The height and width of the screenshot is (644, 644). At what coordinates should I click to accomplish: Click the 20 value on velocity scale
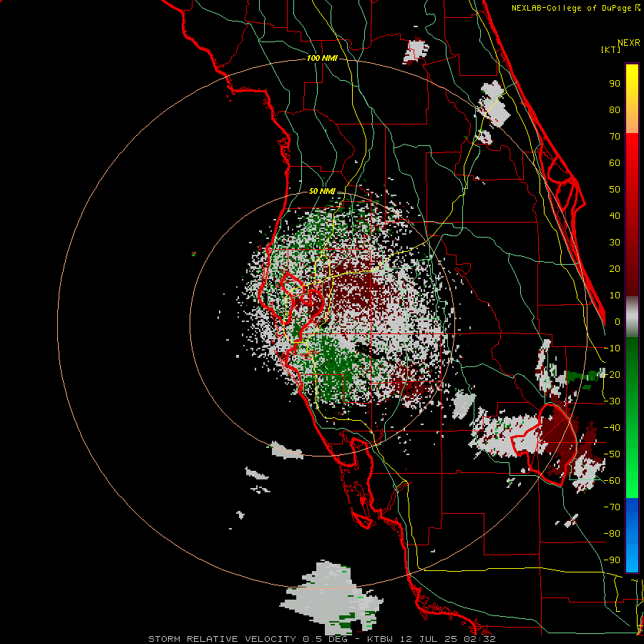click(x=615, y=268)
